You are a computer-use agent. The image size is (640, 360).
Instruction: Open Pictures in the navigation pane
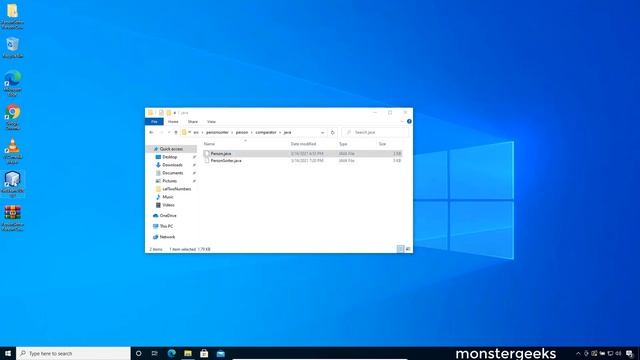pyautogui.click(x=169, y=181)
